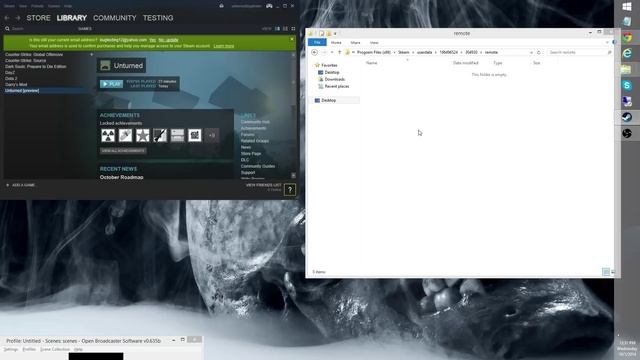Click Yes link in email notification

pyautogui.click(x=152, y=40)
